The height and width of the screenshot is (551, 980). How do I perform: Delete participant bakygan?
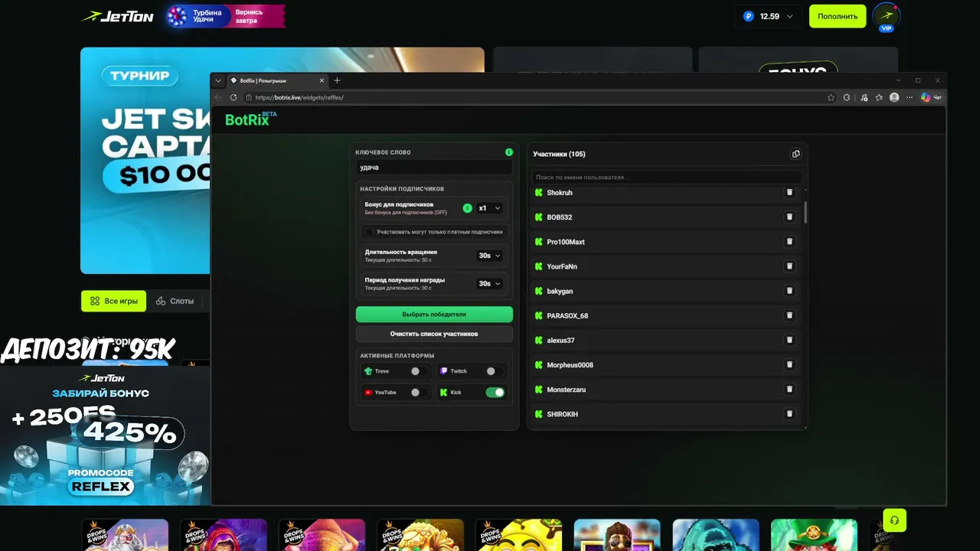point(789,291)
